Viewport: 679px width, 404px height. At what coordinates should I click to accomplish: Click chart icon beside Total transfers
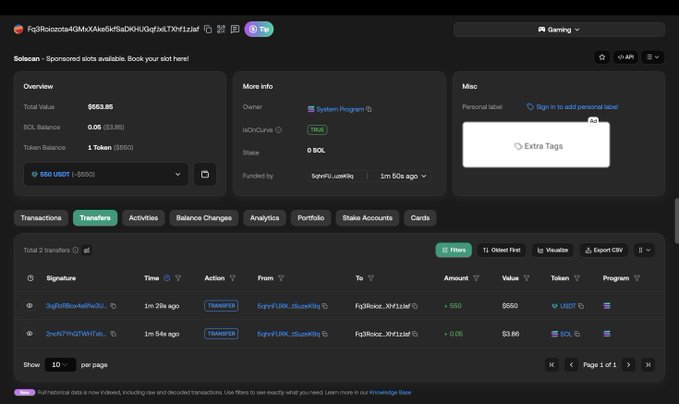(87, 250)
